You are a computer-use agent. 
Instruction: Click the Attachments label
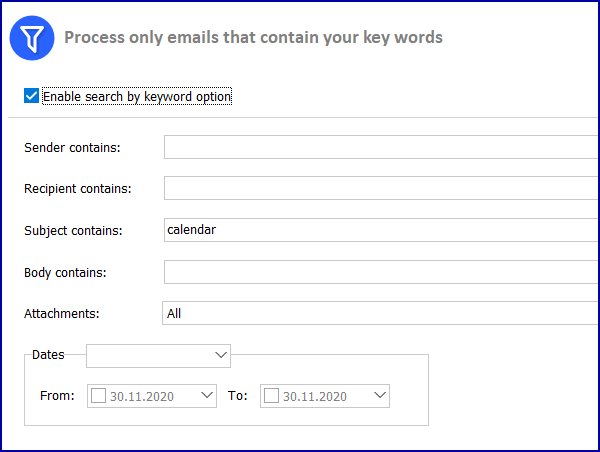point(62,313)
